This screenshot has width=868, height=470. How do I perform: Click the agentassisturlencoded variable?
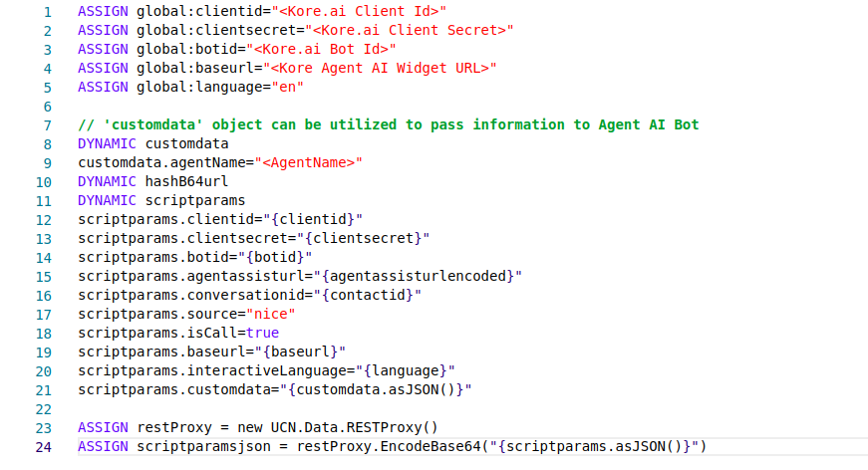pos(418,276)
